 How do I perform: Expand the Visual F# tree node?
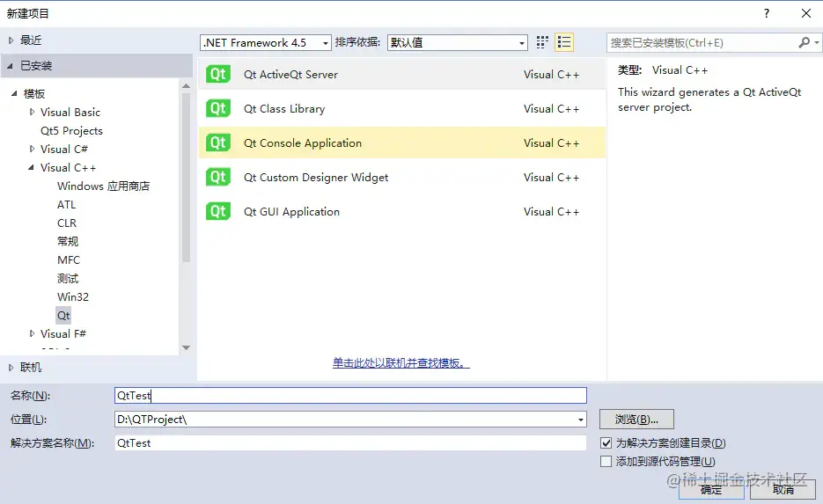click(x=32, y=333)
